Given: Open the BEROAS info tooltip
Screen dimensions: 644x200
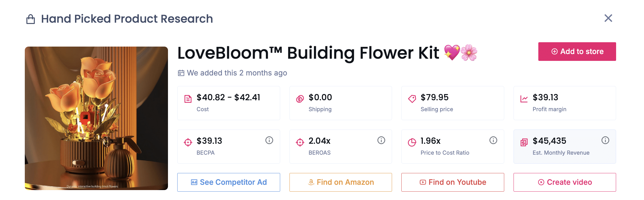Looking at the screenshot, I should [381, 140].
